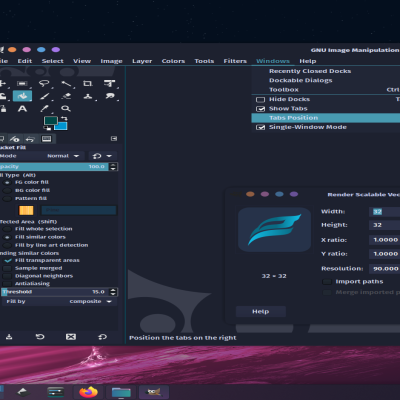The image size is (400, 400).
Task: Enable Import paths checkbox in render dialog
Action: (x=327, y=282)
